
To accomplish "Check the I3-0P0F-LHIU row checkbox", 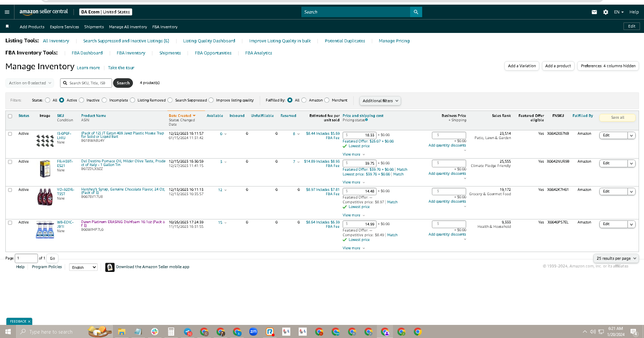I will 10,134.
